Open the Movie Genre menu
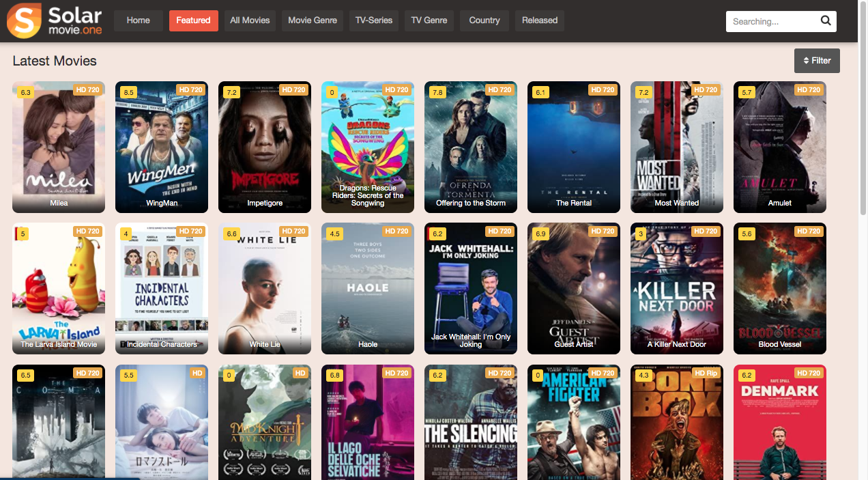868x480 pixels. click(x=313, y=20)
